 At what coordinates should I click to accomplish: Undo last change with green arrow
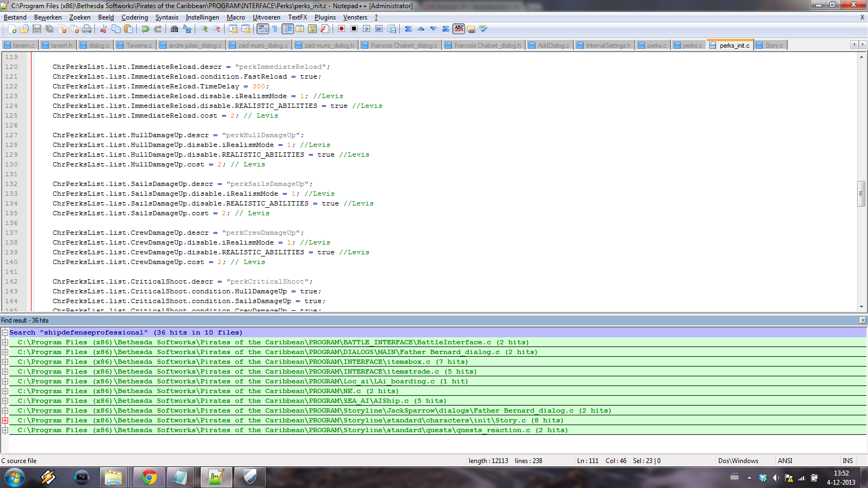tap(145, 29)
